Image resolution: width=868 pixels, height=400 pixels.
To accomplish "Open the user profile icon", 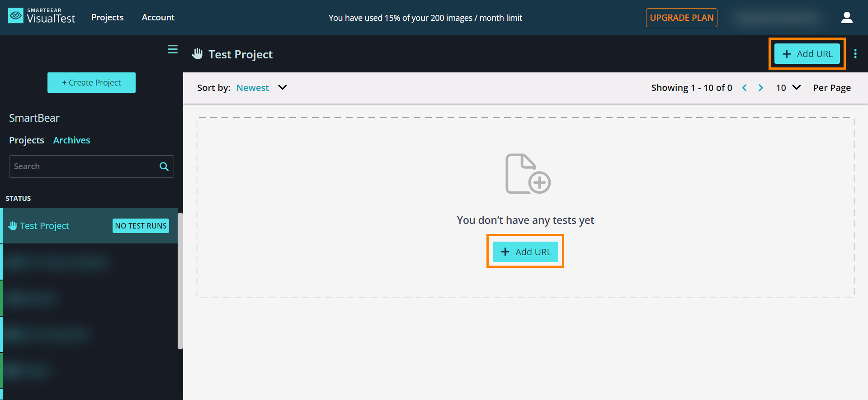I will (x=846, y=18).
